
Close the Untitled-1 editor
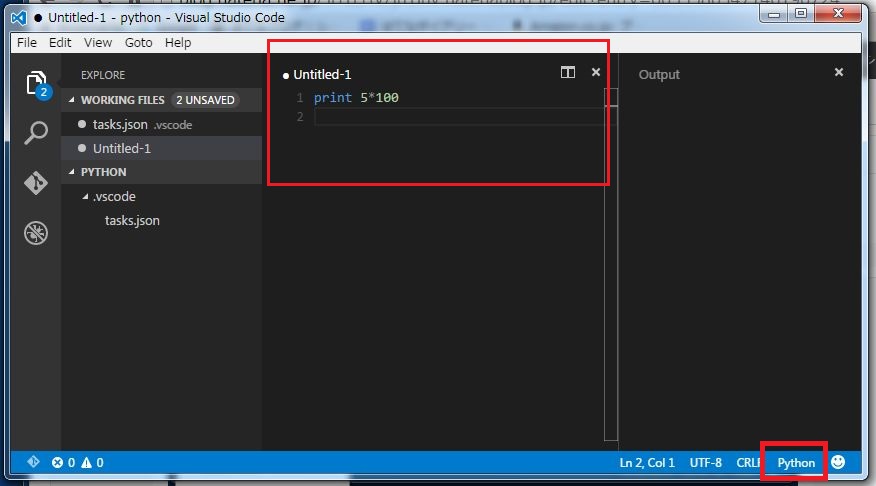(x=596, y=72)
